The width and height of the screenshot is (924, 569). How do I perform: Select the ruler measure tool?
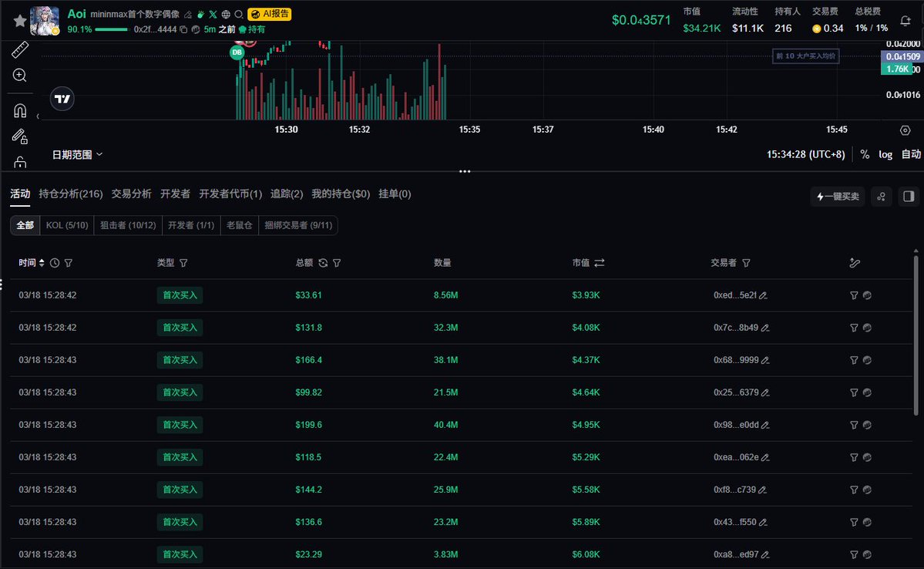click(20, 50)
